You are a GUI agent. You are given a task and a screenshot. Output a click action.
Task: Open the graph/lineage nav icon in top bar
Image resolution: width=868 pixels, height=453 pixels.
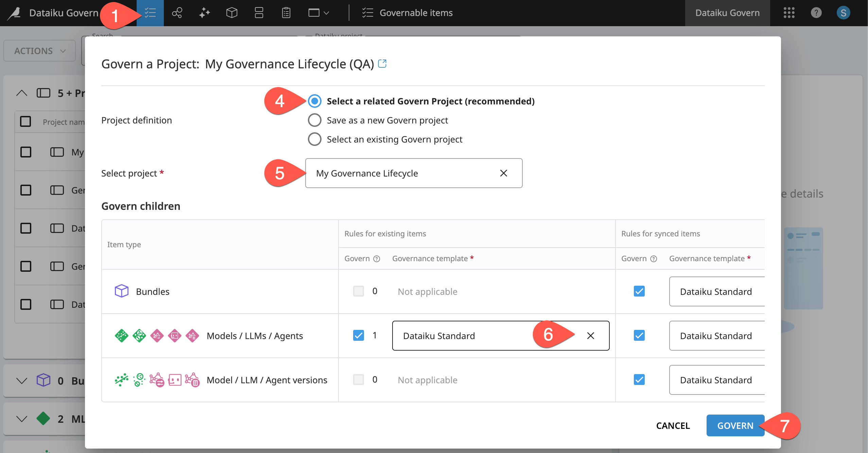(x=177, y=13)
